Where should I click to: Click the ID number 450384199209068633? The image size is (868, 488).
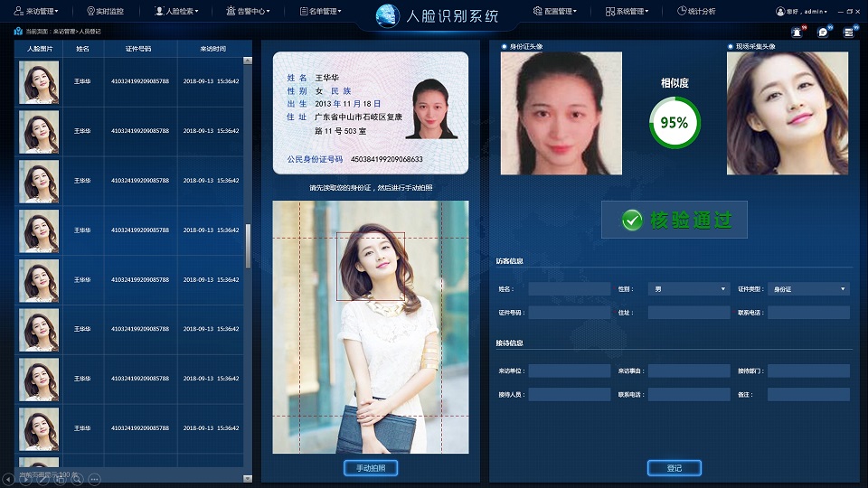tap(387, 159)
